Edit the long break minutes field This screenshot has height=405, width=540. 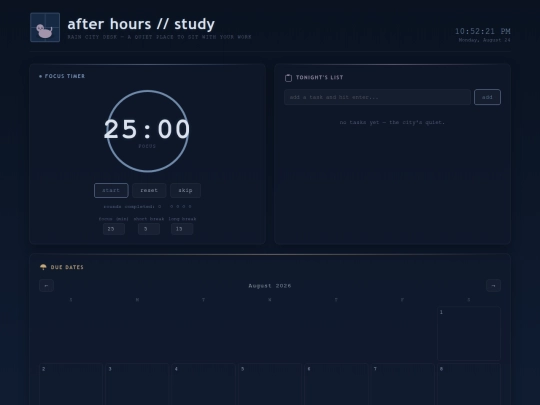(182, 229)
